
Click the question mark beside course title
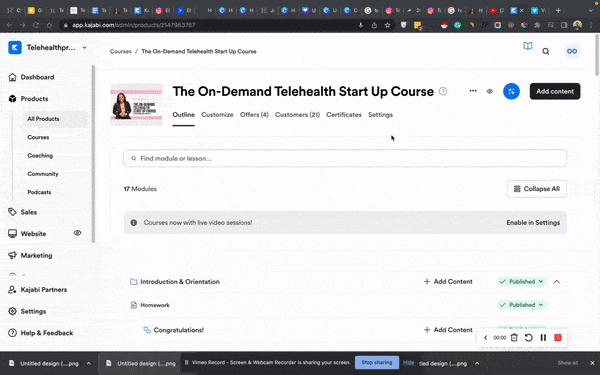coord(443,91)
